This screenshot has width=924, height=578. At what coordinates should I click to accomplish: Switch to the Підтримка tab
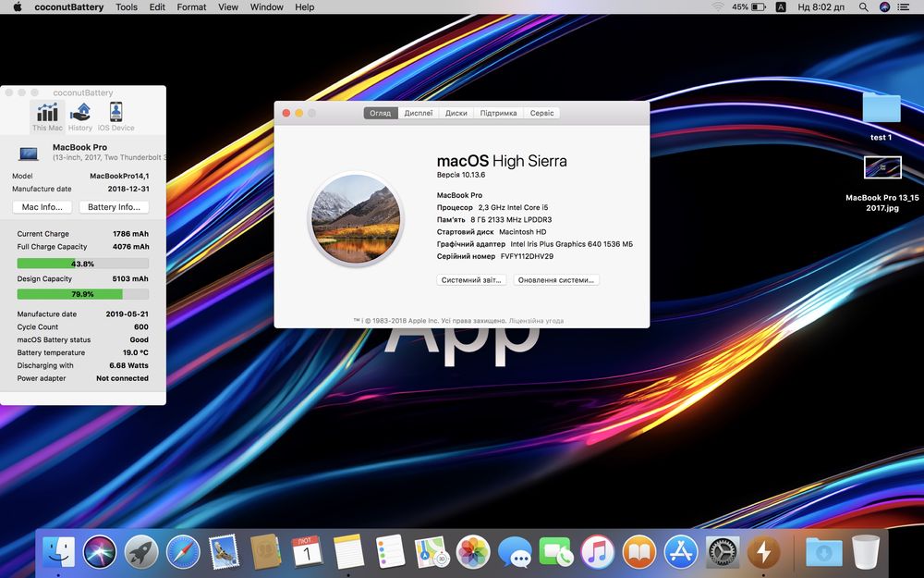(x=499, y=113)
